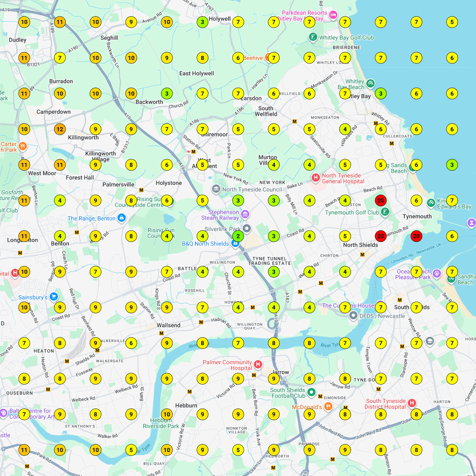Select the Stephenson Steam Railway museum icon
Screen dimensions: 476x476
[245, 214]
